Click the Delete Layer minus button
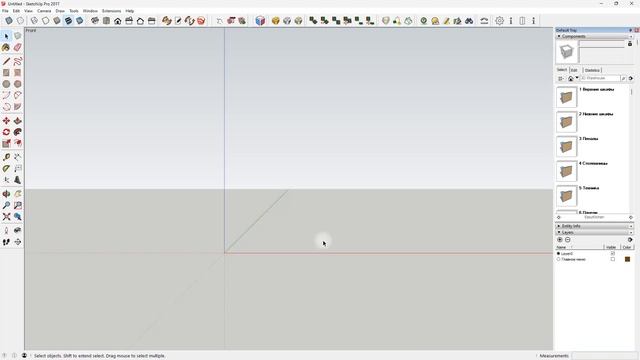The image size is (640, 360). tap(568, 240)
